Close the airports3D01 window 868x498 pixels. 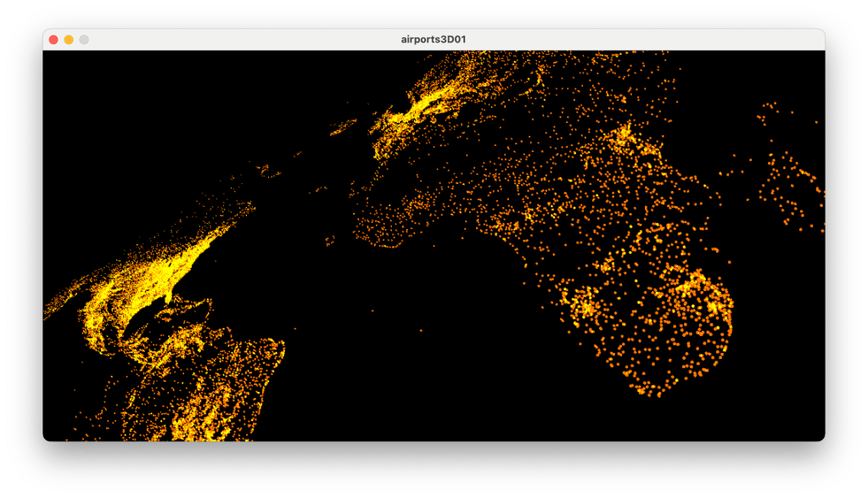tap(53, 40)
